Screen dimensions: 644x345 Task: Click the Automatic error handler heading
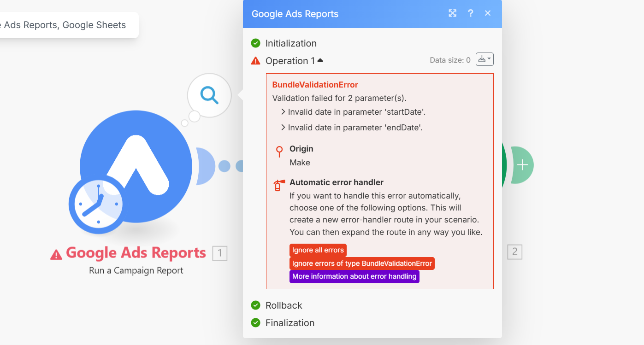(337, 182)
